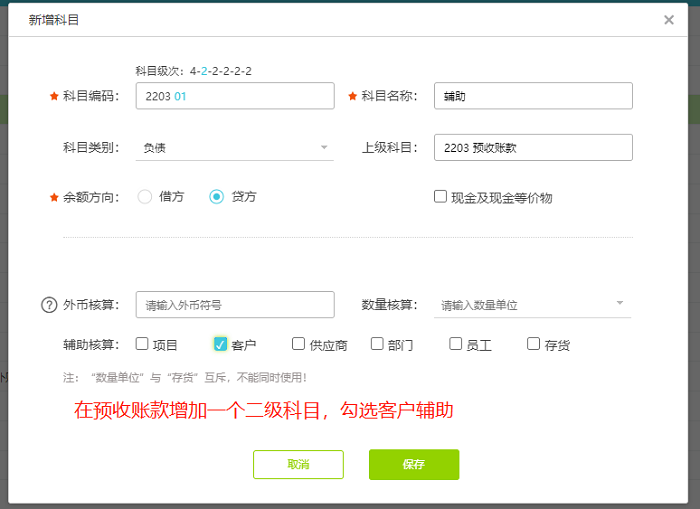
Task: Open the 科目类别 dropdown
Action: pos(234,148)
